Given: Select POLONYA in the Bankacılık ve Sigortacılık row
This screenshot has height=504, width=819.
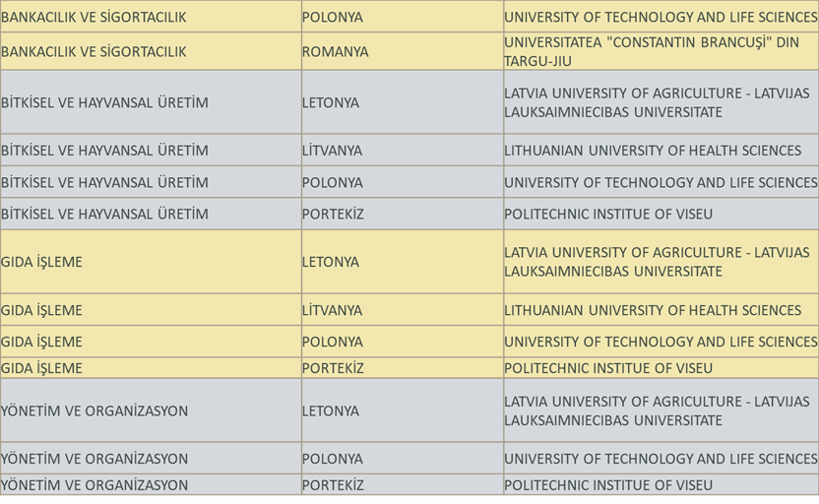Looking at the screenshot, I should click(333, 18).
